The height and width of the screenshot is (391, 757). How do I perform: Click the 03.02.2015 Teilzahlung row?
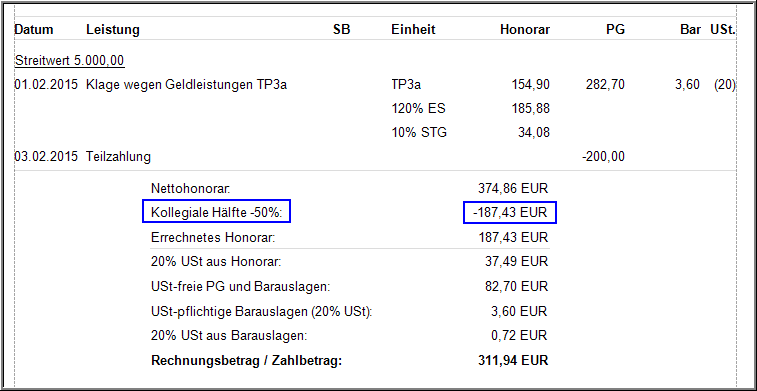320,157
